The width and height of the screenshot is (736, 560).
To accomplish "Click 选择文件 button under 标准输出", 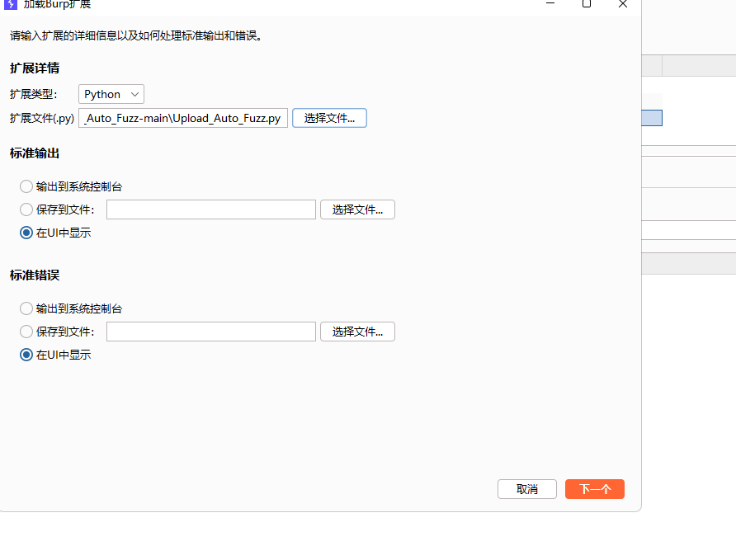I will tap(357, 209).
